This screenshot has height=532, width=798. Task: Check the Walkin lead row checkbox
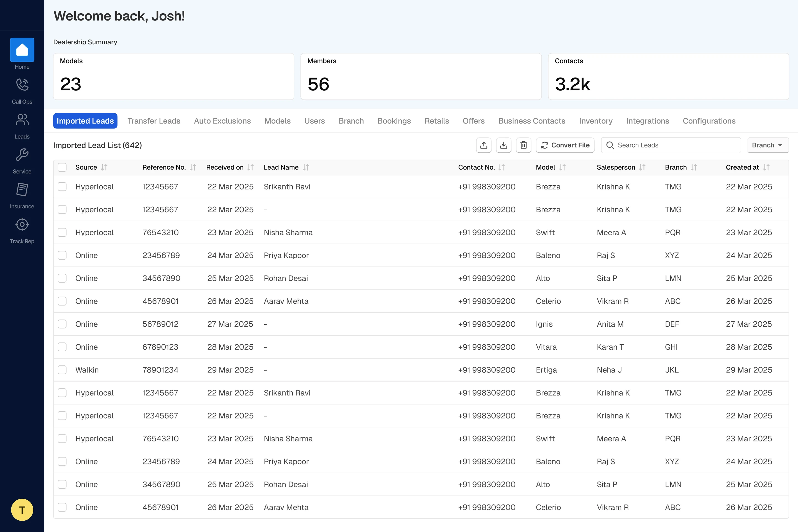[x=62, y=370]
